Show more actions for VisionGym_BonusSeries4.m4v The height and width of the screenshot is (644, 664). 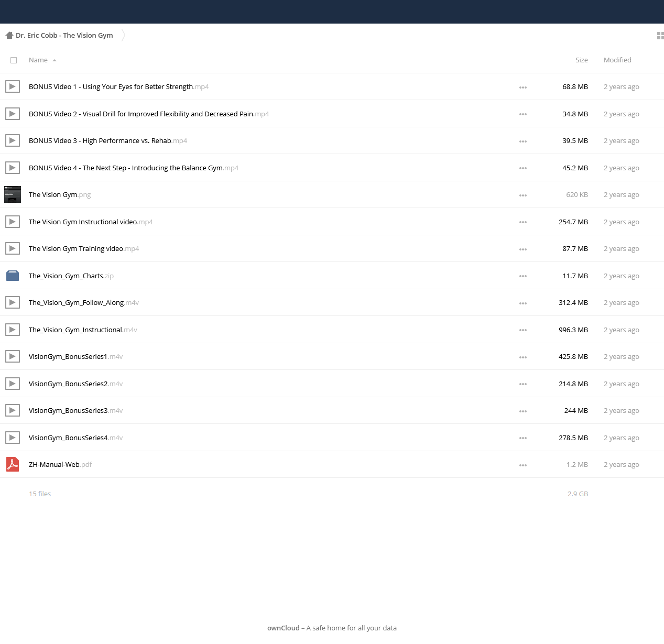(523, 438)
